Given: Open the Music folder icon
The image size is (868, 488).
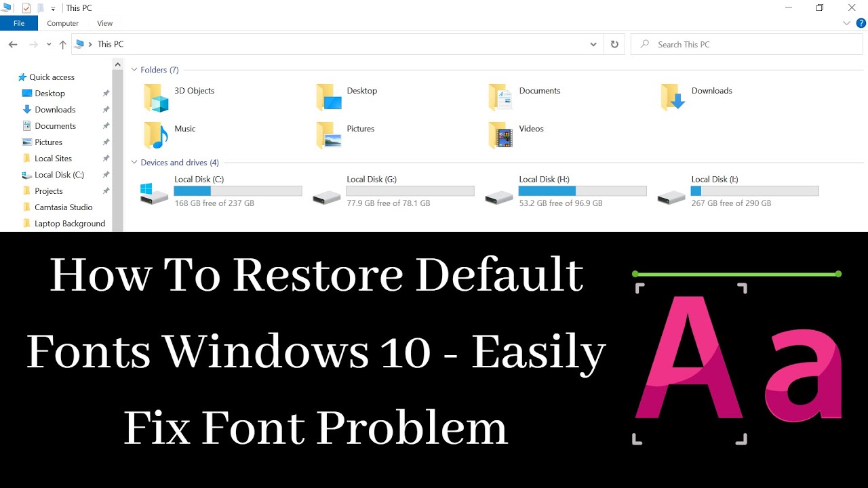Looking at the screenshot, I should 156,136.
